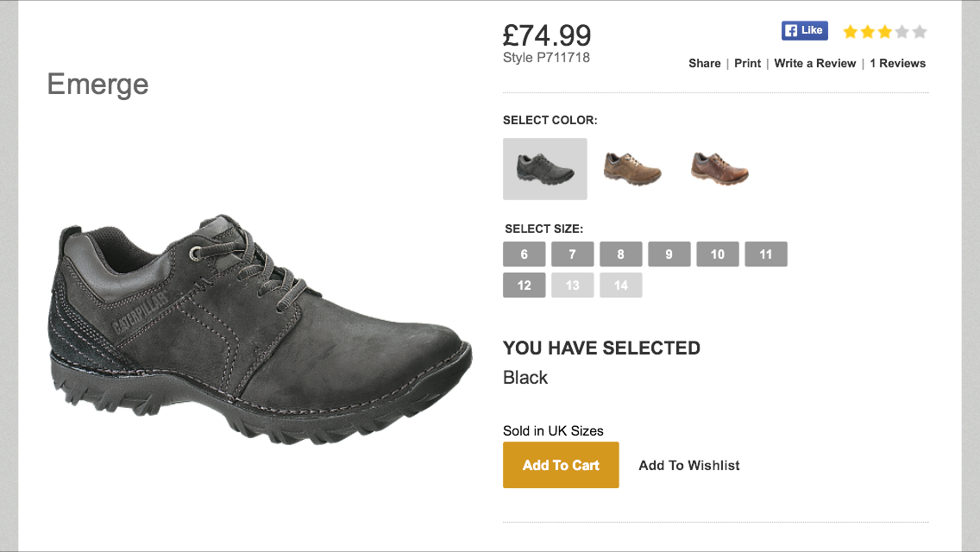Select size 12

(525, 285)
